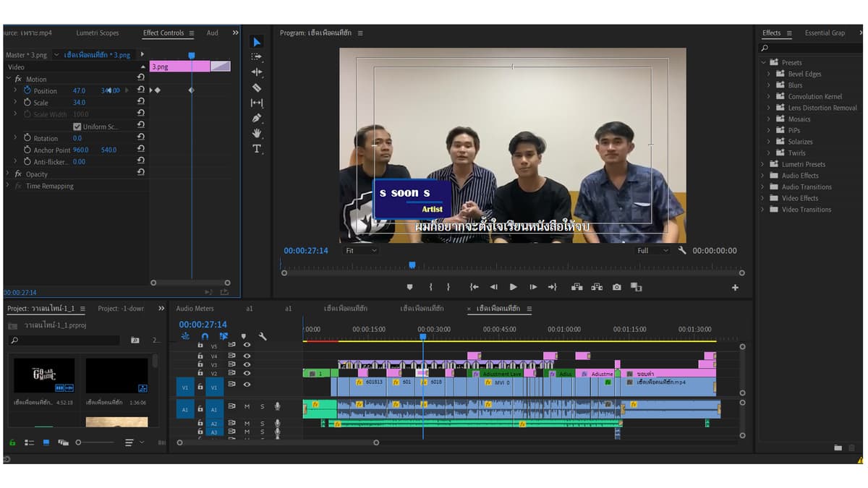Screen dimensions: 868x488
Task: Click the Position X value 47.0
Action: pos(79,90)
